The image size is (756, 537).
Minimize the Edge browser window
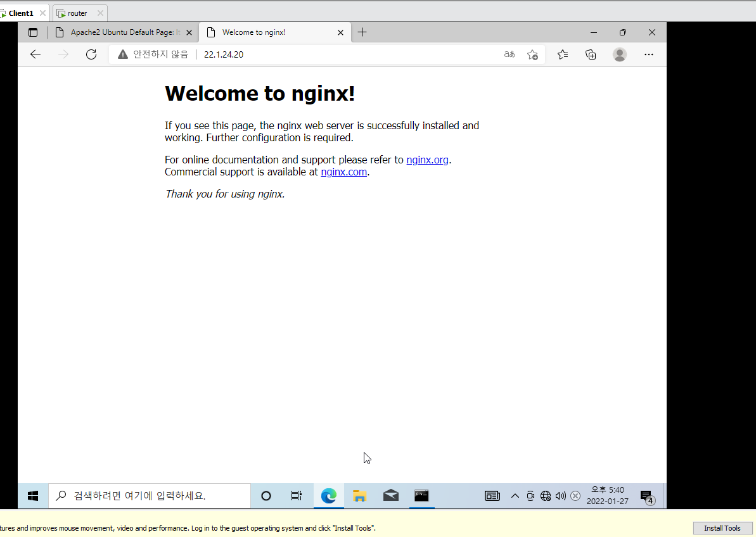594,32
